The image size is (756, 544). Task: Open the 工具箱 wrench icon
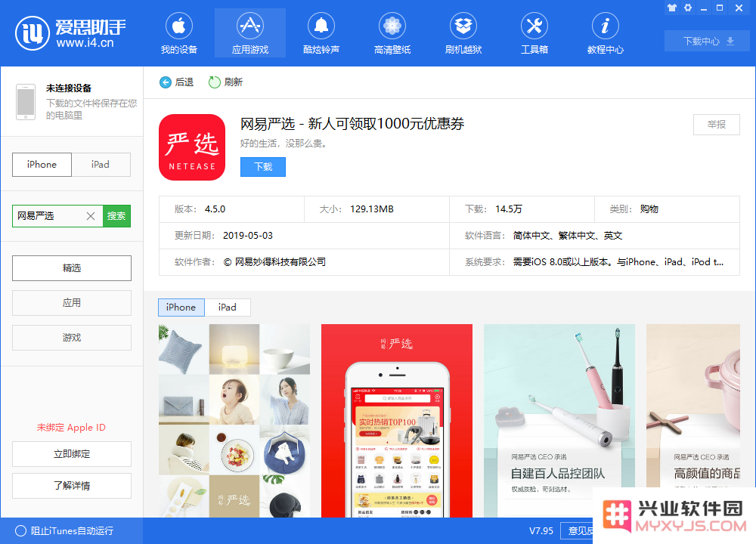[534, 26]
